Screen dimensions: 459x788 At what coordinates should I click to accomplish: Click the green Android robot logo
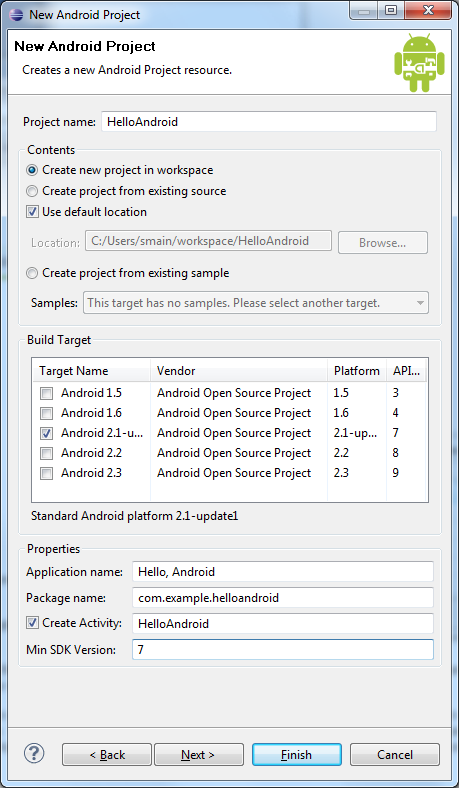pyautogui.click(x=419, y=63)
